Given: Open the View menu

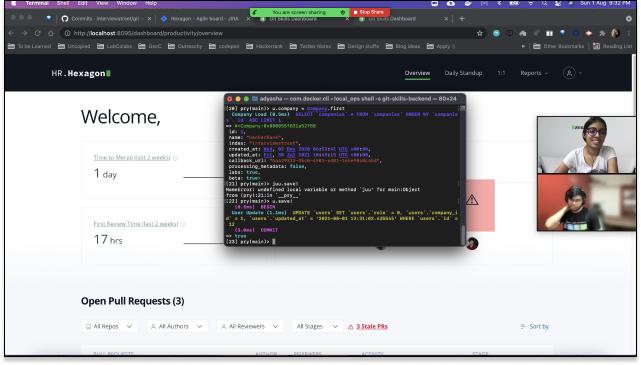Looking at the screenshot, I should pyautogui.click(x=102, y=3).
